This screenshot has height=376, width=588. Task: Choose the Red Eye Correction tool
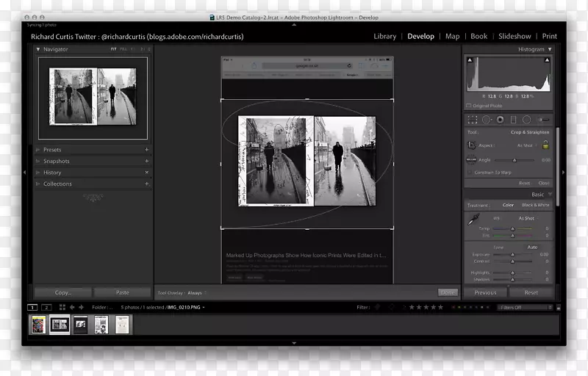500,120
